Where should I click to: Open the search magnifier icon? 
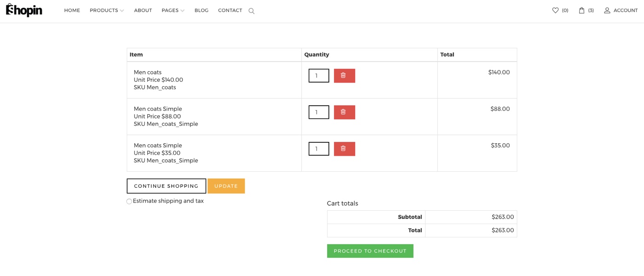click(251, 11)
